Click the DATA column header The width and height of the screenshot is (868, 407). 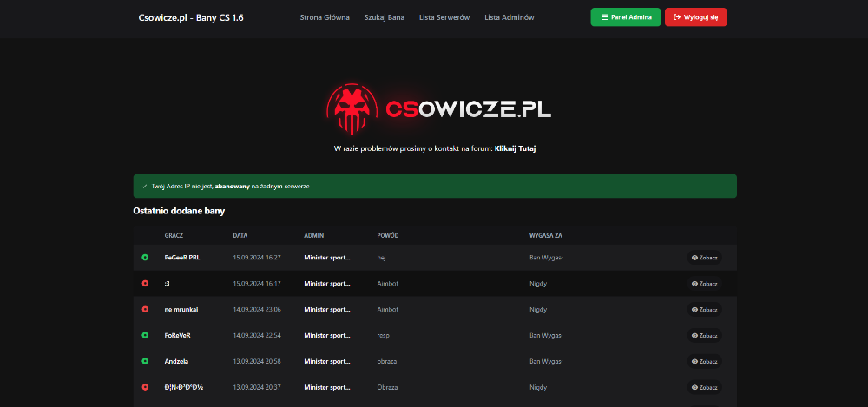pyautogui.click(x=240, y=235)
